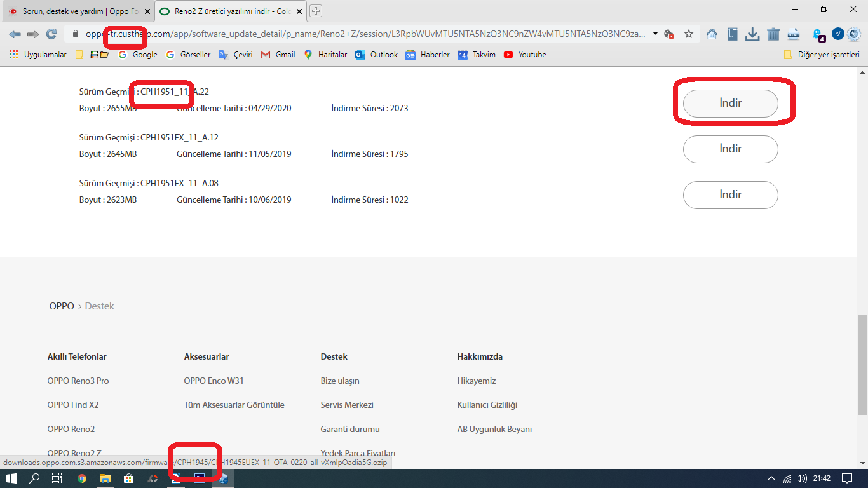Open Task View on the taskbar

pyautogui.click(x=57, y=478)
